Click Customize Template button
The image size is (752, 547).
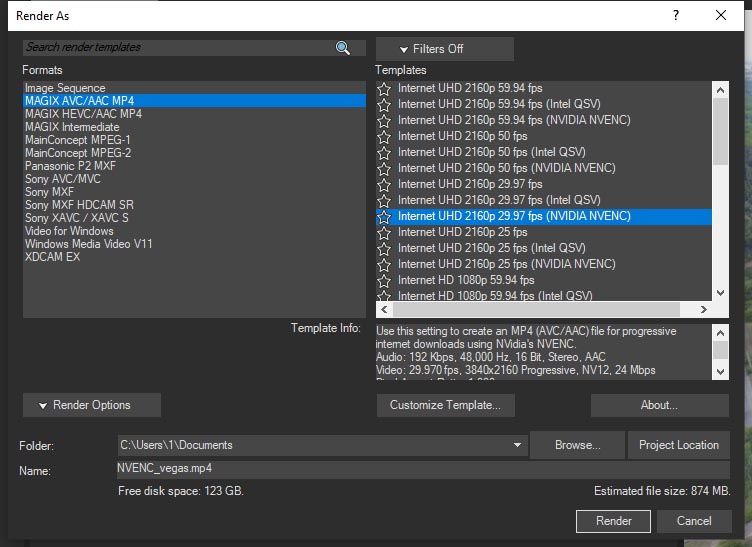coord(446,405)
